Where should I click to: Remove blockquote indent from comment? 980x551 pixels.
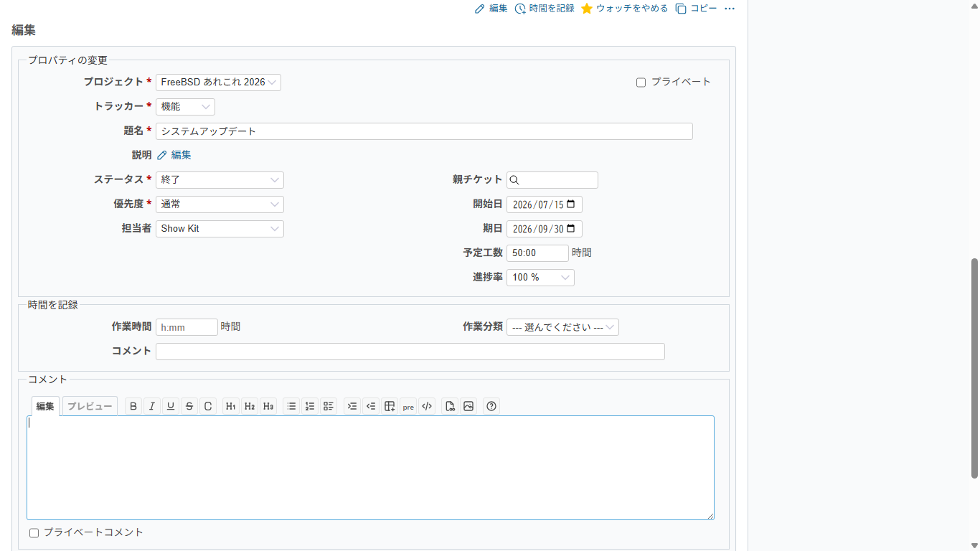(x=371, y=406)
